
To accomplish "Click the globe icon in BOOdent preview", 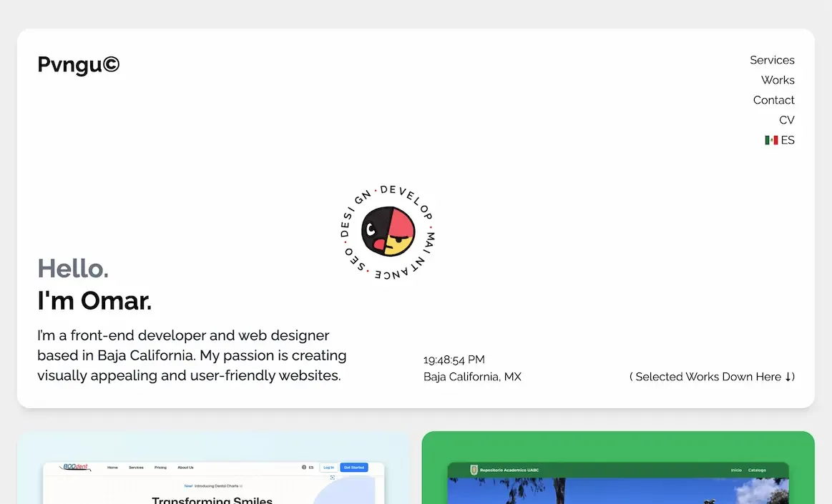I will [304, 468].
